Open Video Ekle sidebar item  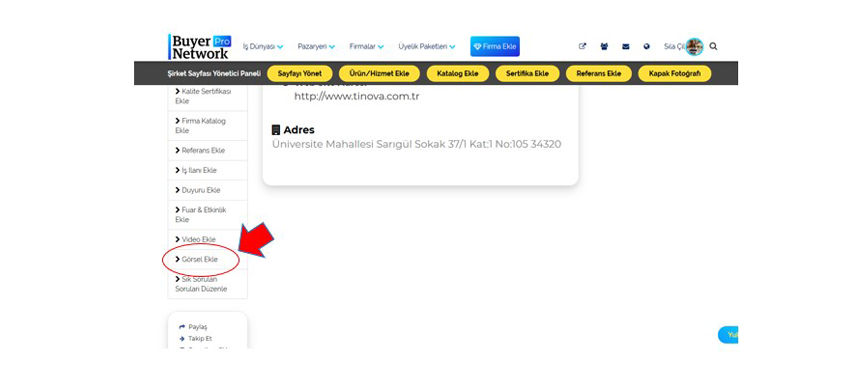[208, 239]
